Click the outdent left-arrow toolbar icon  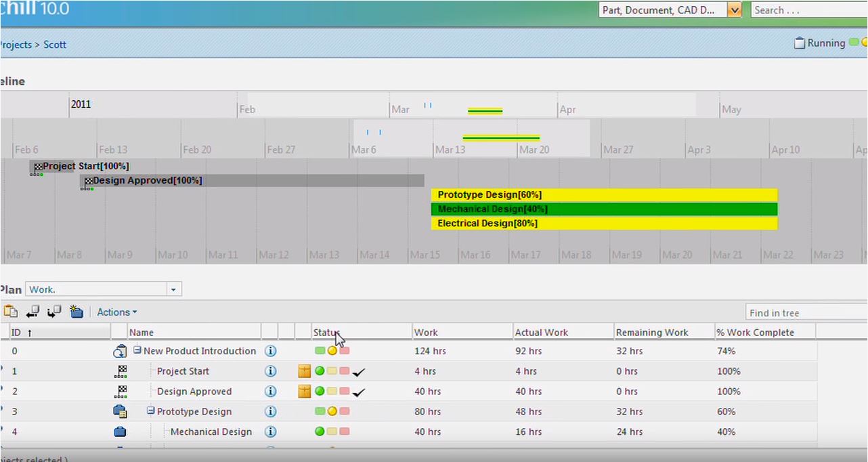[32, 312]
